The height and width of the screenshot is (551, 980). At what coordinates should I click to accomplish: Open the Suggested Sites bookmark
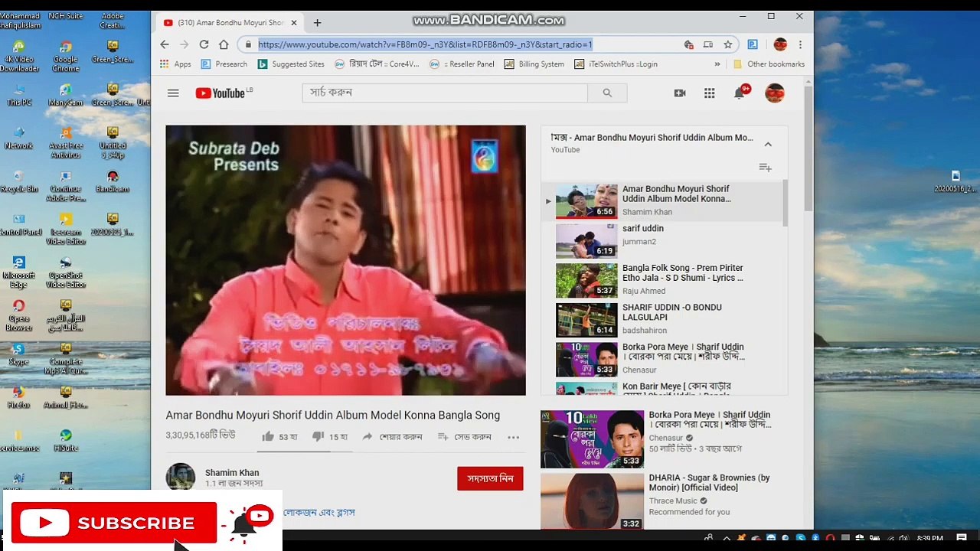pos(291,64)
